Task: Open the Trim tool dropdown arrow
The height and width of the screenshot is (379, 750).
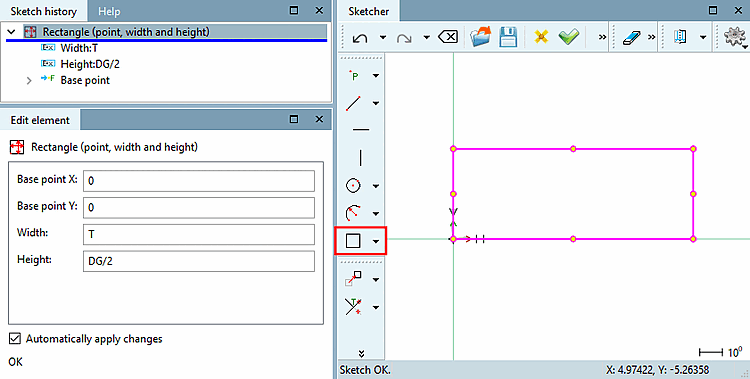Action: (376, 308)
